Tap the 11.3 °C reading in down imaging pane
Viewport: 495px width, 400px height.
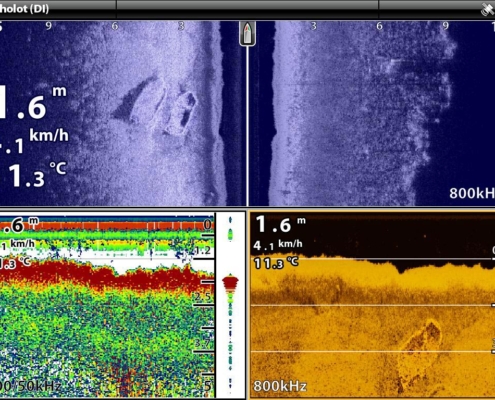click(276, 263)
